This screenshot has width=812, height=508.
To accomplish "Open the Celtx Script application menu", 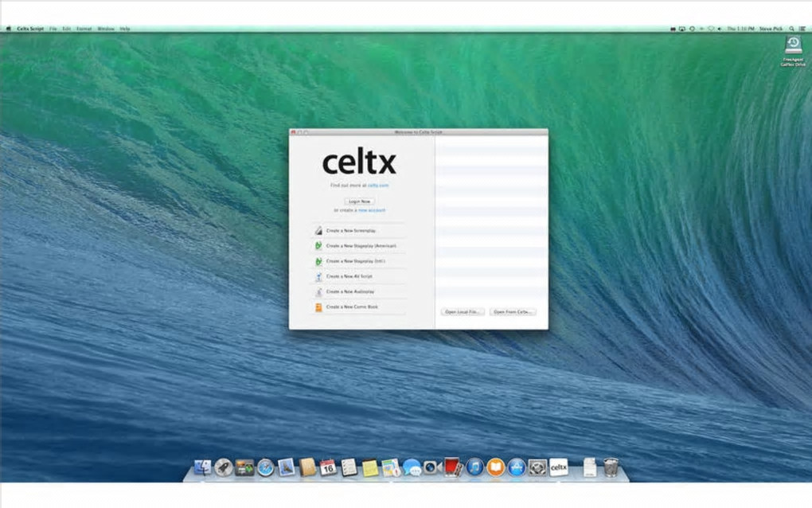I will [30, 29].
